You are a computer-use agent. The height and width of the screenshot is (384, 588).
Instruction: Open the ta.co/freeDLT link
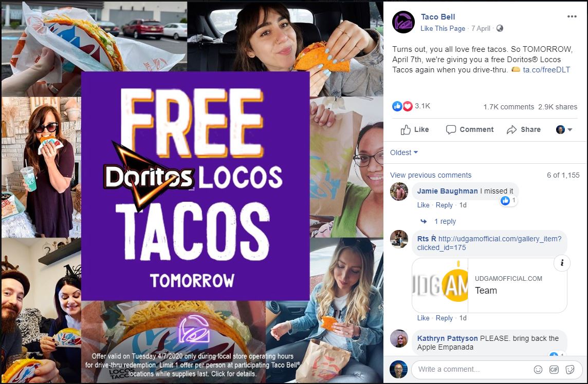(x=546, y=70)
